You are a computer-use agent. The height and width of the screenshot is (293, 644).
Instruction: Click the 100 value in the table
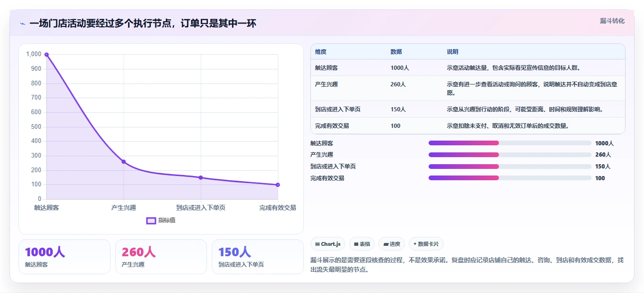pos(395,126)
